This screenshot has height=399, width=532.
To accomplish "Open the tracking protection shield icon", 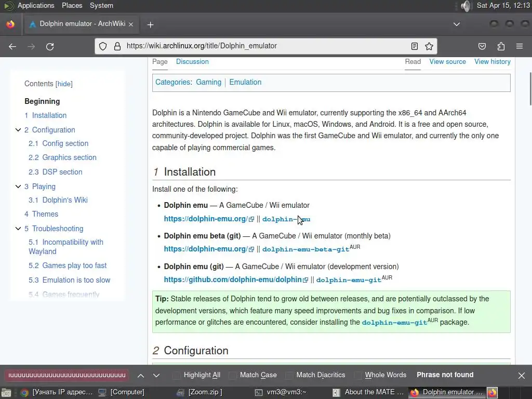I will point(103,46).
